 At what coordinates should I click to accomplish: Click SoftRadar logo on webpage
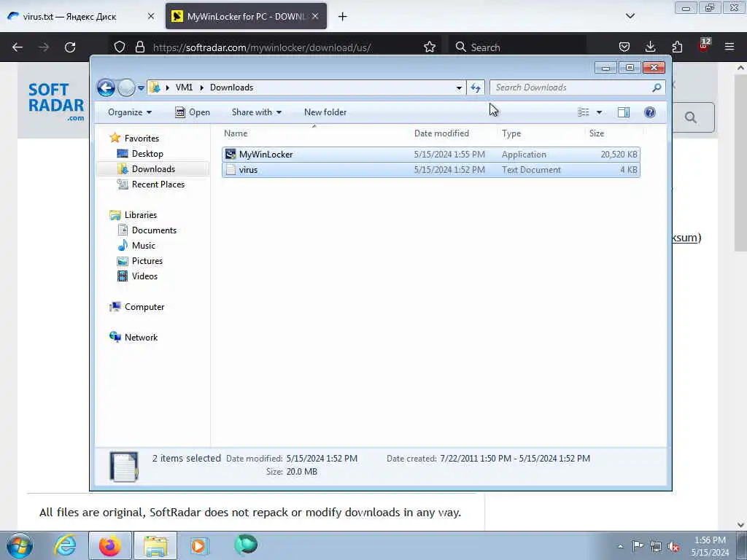pyautogui.click(x=55, y=102)
